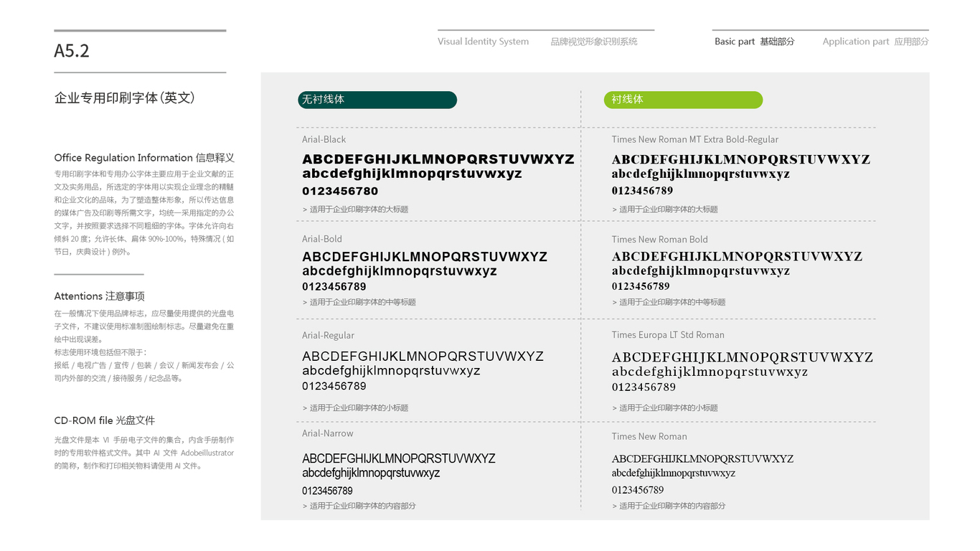Image resolution: width=980 pixels, height=551 pixels.
Task: Click the paragraph beginning 光盘文件是本 VI 手册
Action: [144, 453]
